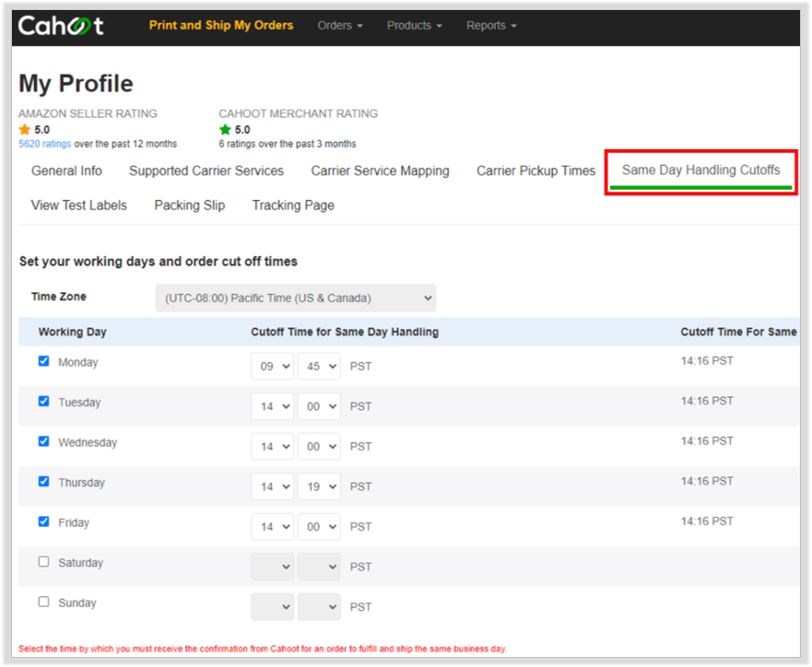
Task: Open the Reports dropdown menu
Action: [491, 26]
